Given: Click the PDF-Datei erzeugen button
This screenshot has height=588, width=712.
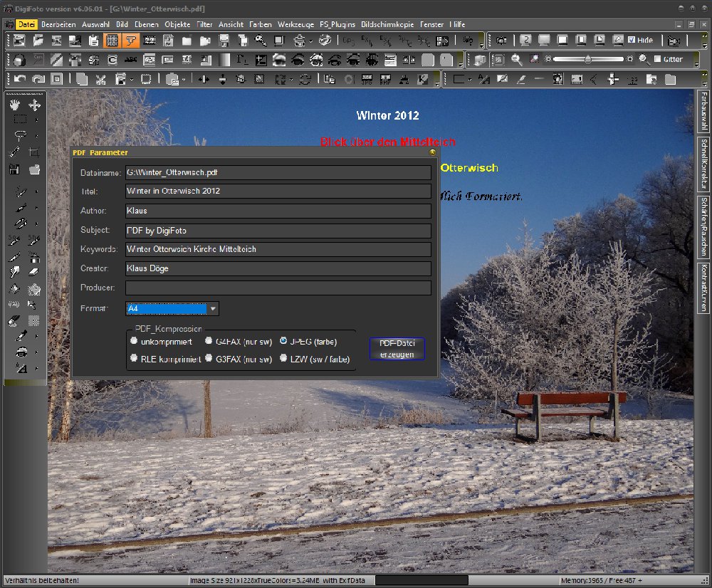Looking at the screenshot, I should (397, 349).
